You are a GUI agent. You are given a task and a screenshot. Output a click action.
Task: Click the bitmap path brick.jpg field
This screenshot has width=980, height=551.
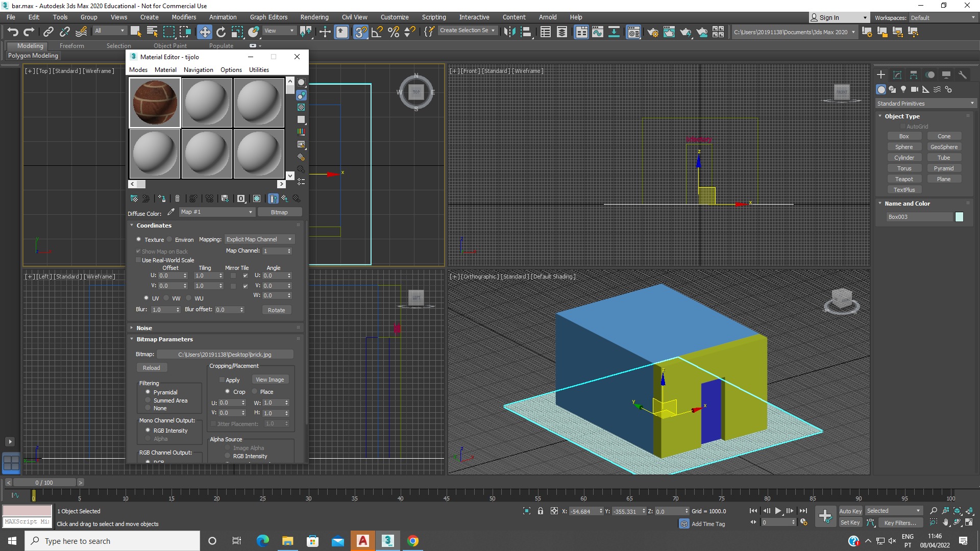tap(225, 354)
